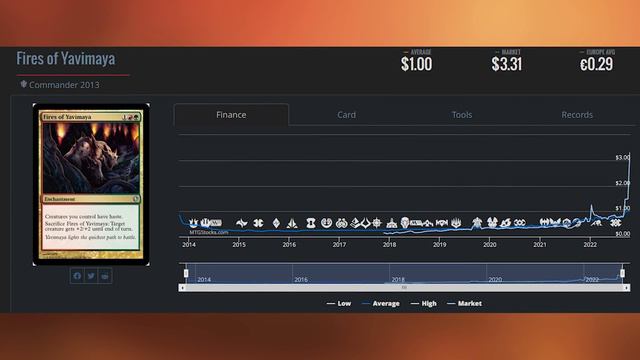This screenshot has height=360, width=640.
Task: Toggle the Low price series in legend
Action: (x=339, y=303)
